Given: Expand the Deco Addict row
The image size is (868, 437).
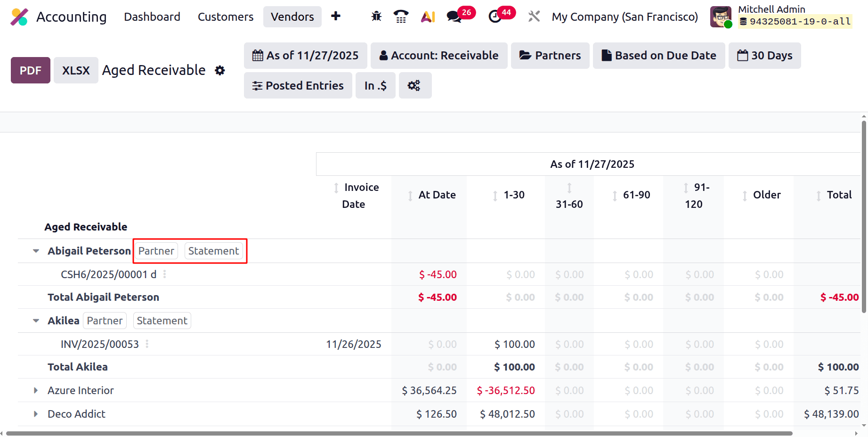Looking at the screenshot, I should (36, 414).
